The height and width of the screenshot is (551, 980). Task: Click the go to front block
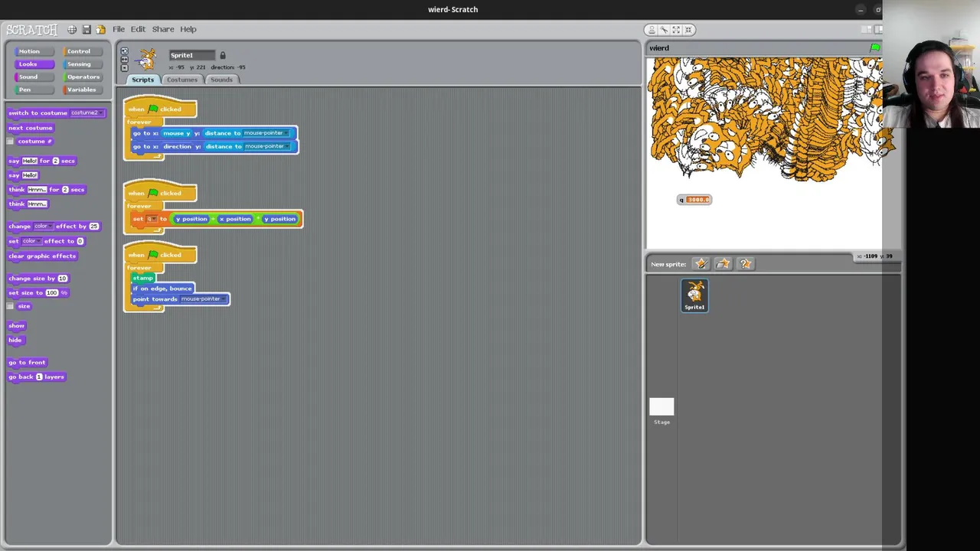coord(27,363)
